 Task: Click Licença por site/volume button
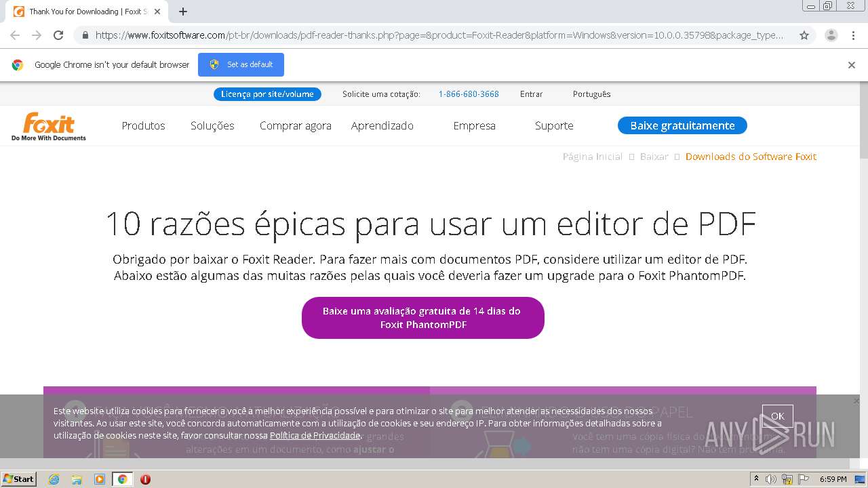[x=267, y=94]
